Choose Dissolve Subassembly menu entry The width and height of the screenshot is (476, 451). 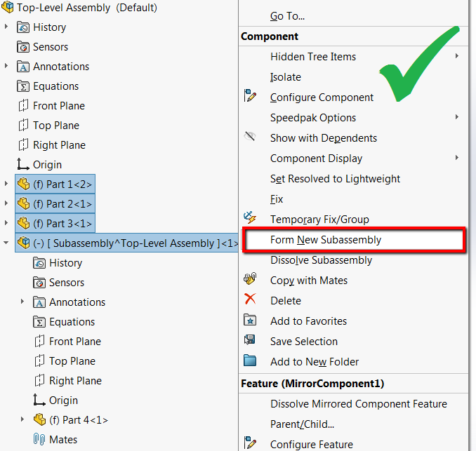321,260
